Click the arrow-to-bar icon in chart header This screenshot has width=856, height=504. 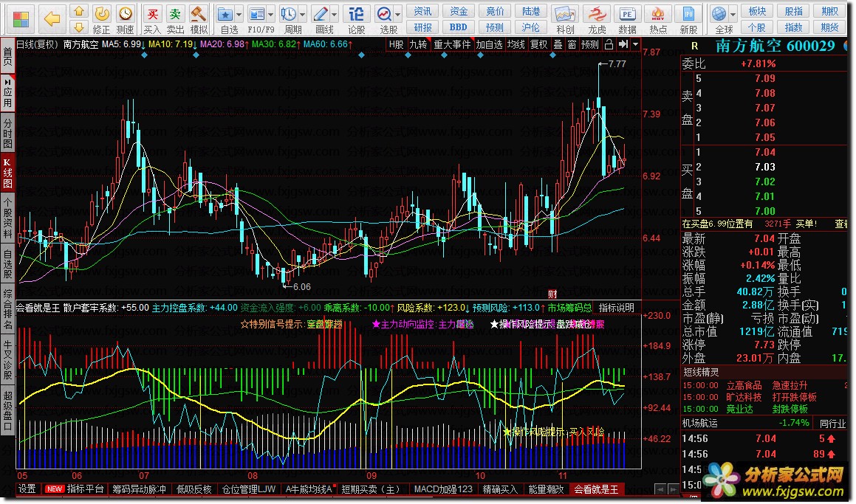coord(623,44)
